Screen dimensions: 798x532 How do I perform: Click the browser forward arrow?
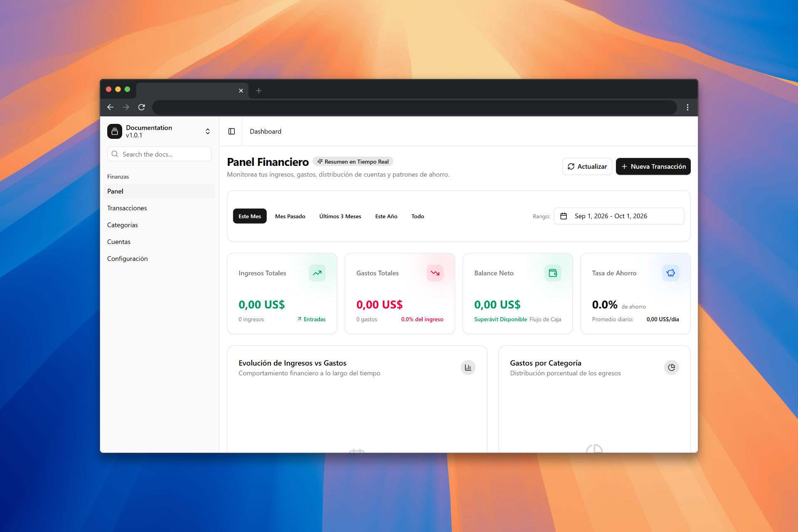[x=126, y=107]
